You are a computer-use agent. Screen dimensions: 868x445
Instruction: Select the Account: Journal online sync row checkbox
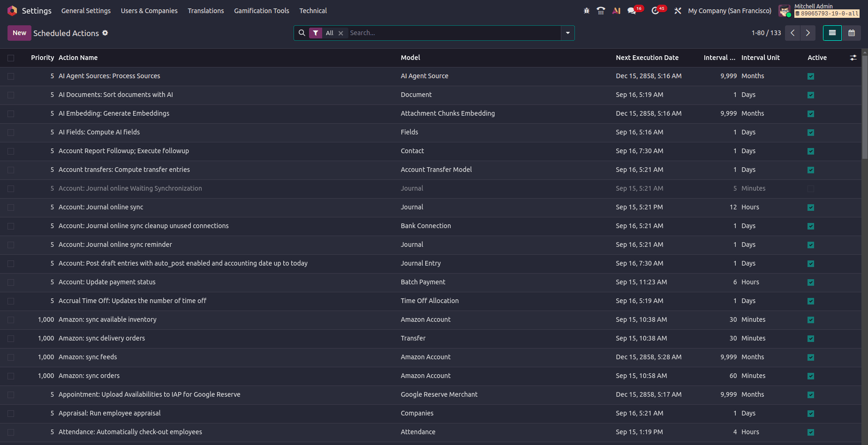[x=11, y=208]
